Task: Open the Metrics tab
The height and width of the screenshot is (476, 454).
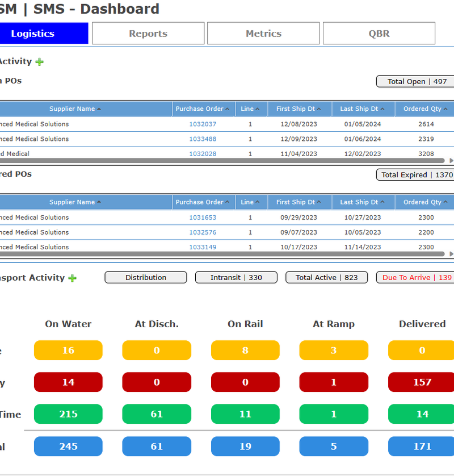Action: (263, 33)
